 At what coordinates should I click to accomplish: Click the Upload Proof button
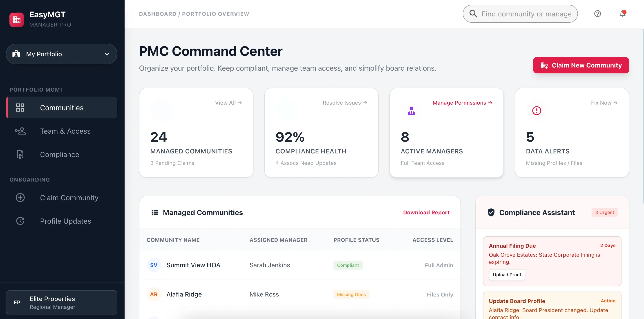point(507,274)
